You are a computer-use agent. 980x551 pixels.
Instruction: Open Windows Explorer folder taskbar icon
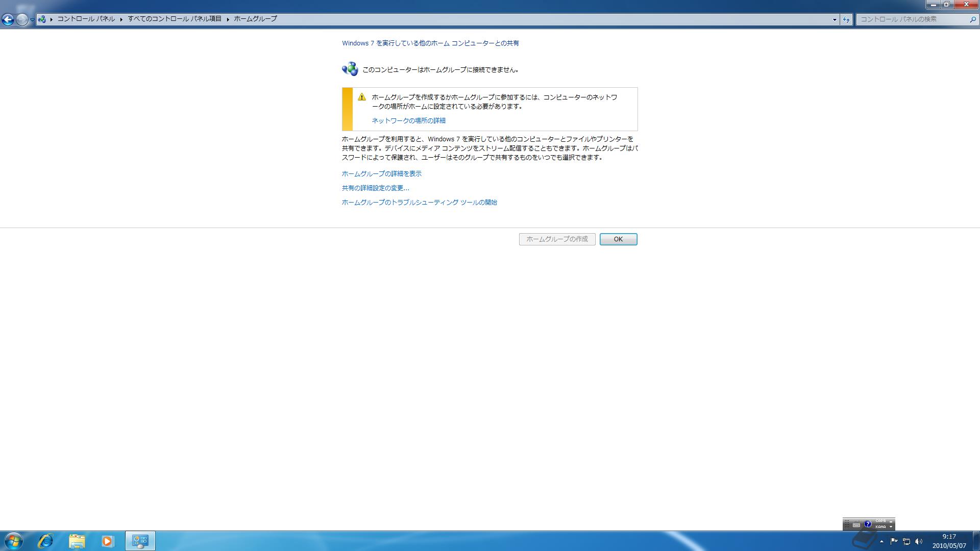pyautogui.click(x=77, y=541)
